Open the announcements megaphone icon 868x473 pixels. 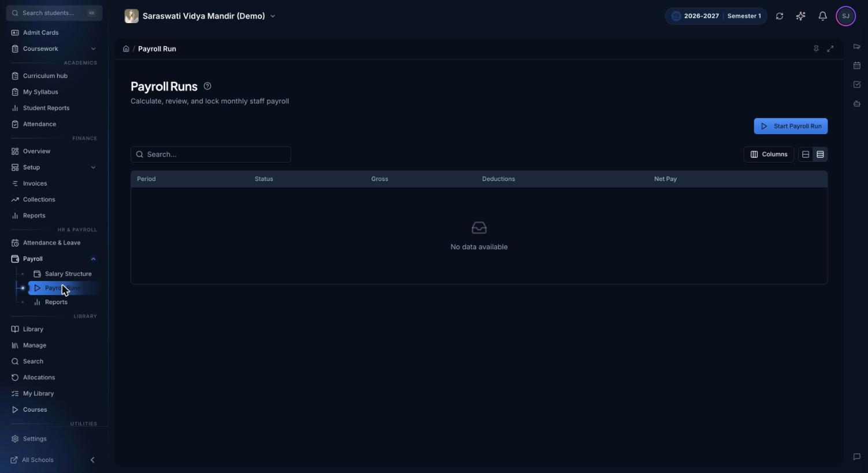pyautogui.click(x=857, y=47)
